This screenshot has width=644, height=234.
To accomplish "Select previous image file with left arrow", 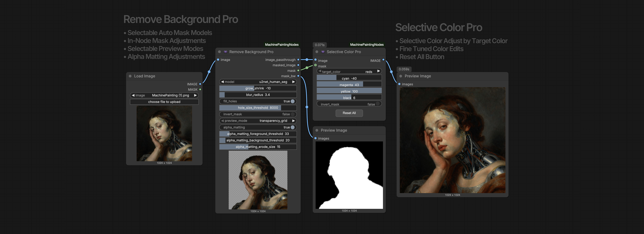I will 133,95.
